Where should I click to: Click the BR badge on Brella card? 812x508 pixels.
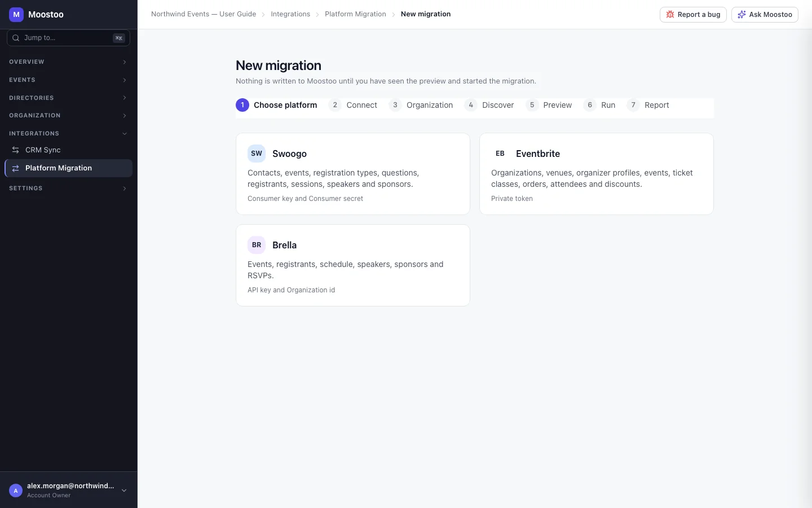tap(257, 245)
